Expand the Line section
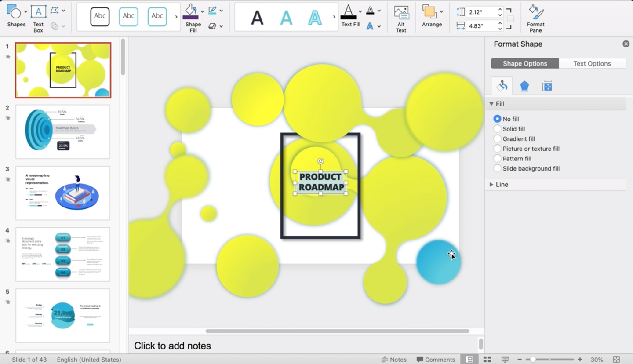Screen dimensions: 633x364 502,185
